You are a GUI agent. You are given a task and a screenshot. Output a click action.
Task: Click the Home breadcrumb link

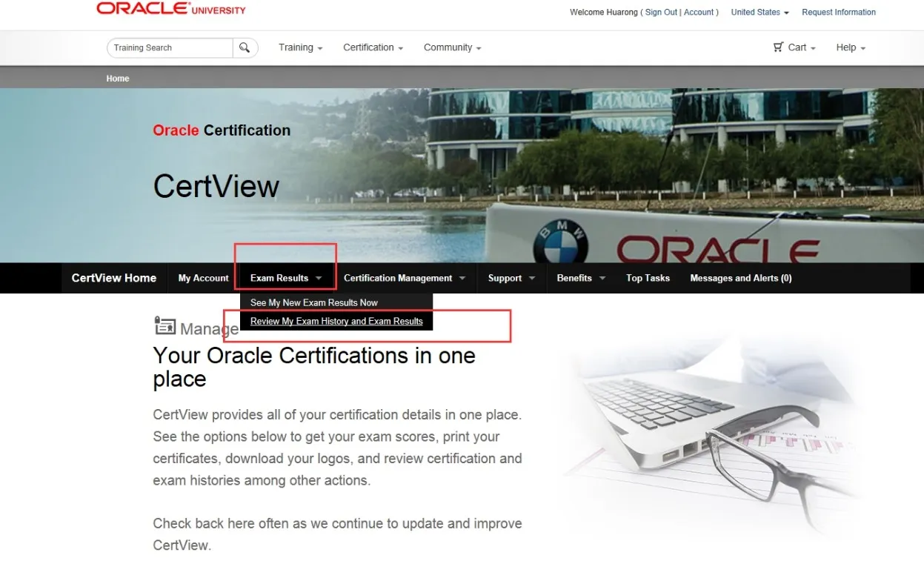click(x=118, y=79)
